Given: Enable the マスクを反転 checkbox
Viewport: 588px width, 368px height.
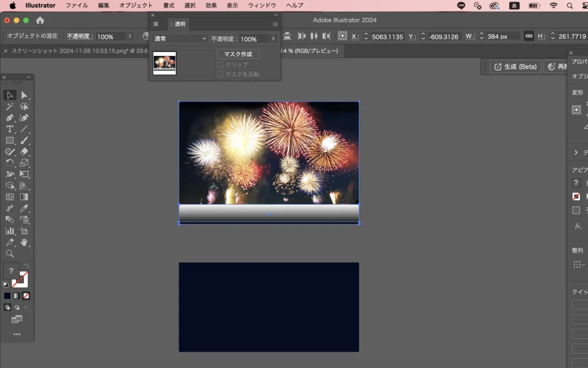Looking at the screenshot, I should [x=220, y=74].
